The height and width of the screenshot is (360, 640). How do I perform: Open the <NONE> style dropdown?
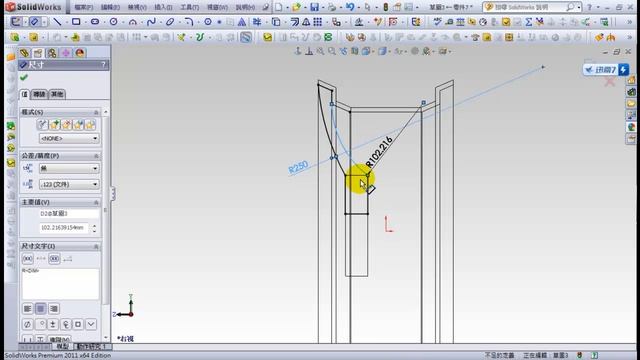point(69,138)
